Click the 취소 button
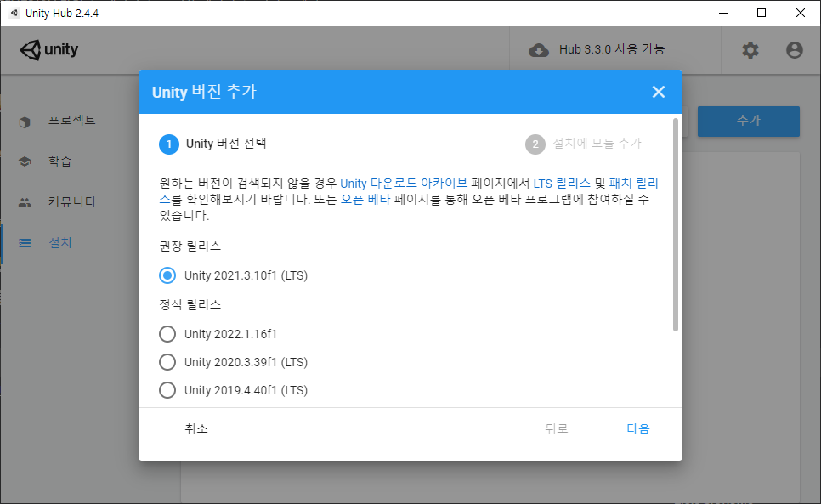Screen dimensions: 821x504 pos(196,428)
